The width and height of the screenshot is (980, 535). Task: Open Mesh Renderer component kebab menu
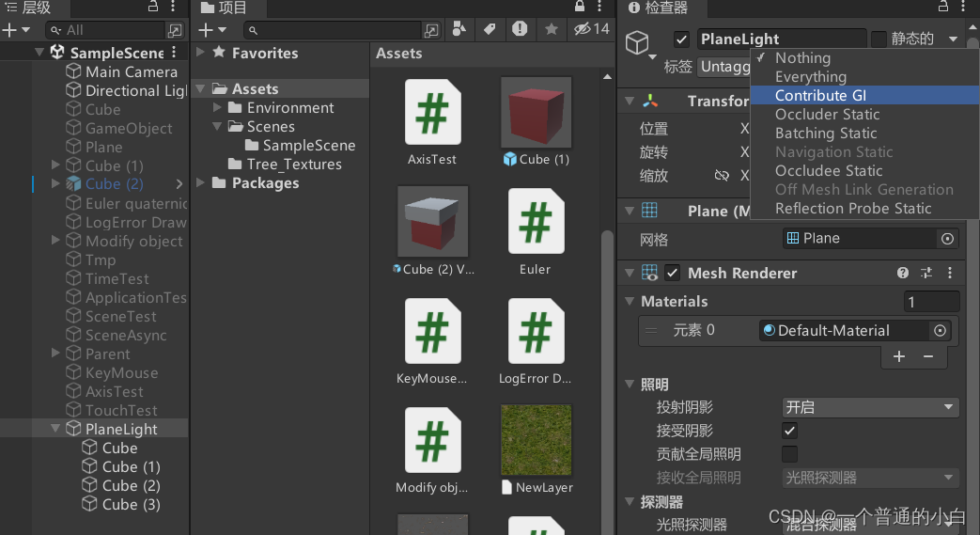click(950, 273)
